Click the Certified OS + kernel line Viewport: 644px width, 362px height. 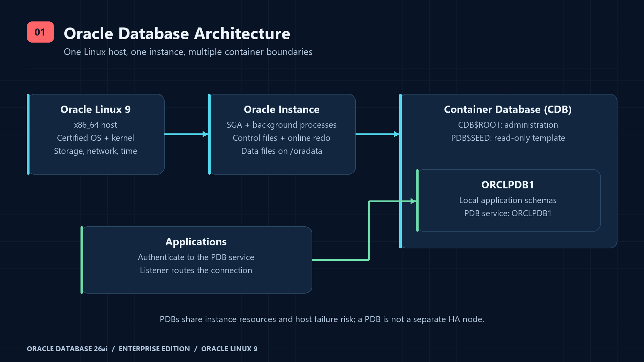pyautogui.click(x=96, y=138)
